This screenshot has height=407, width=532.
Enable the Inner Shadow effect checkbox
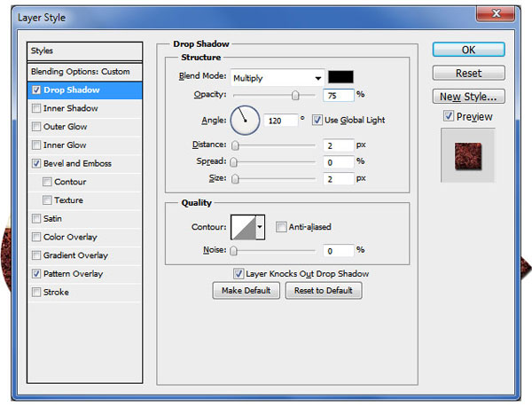coord(35,108)
